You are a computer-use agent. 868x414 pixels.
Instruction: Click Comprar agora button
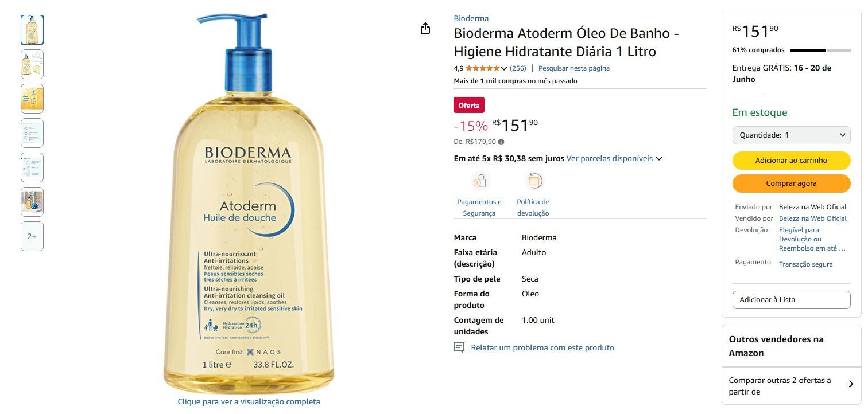[791, 183]
